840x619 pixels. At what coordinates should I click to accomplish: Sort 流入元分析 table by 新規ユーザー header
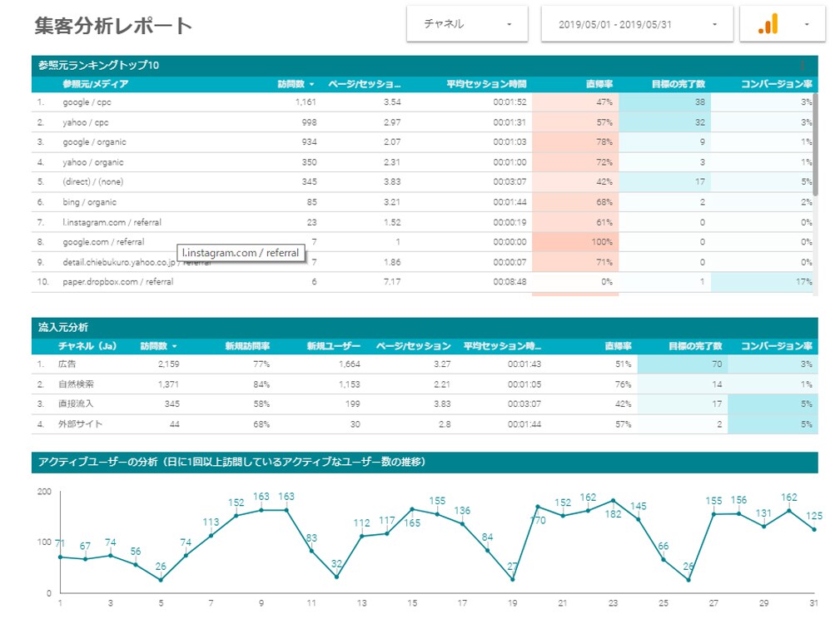pos(333,346)
